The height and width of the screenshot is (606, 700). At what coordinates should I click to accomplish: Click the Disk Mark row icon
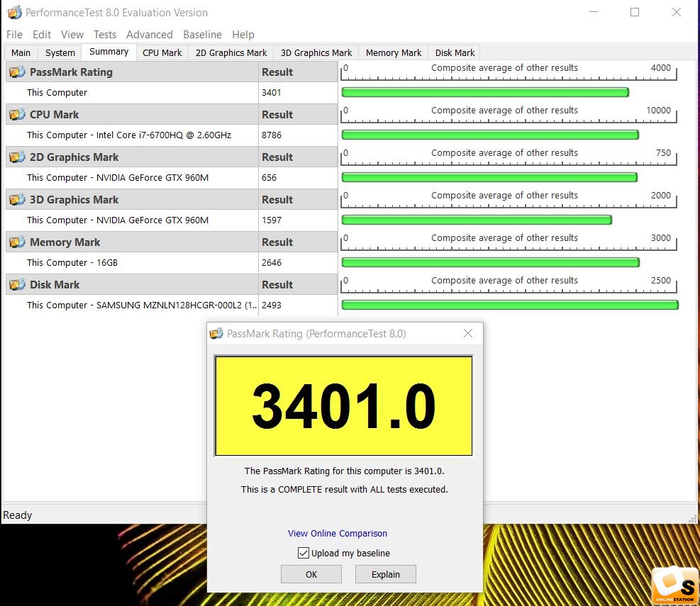(17, 284)
